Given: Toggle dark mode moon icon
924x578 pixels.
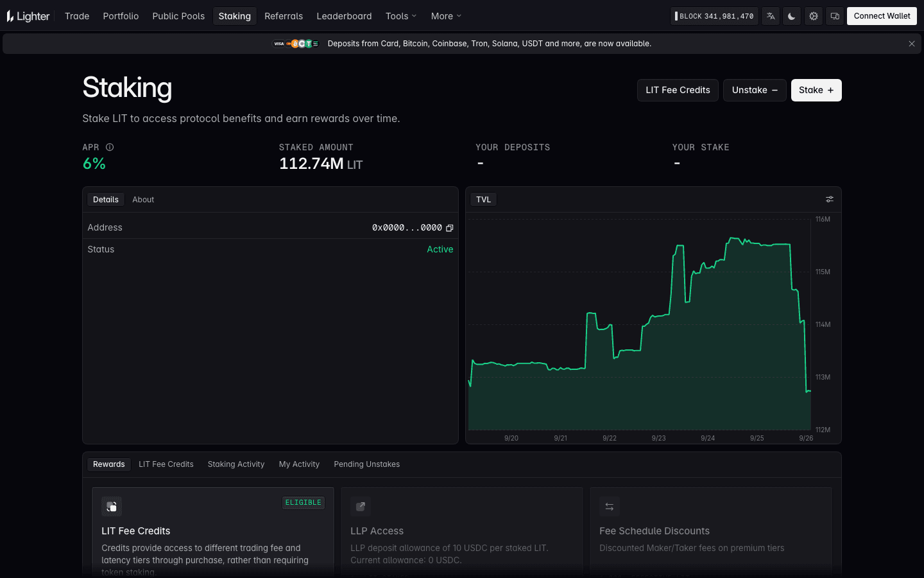Looking at the screenshot, I should click(x=792, y=16).
